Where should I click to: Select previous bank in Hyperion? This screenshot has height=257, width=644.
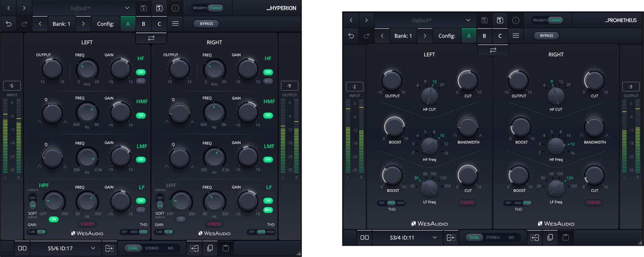click(40, 24)
